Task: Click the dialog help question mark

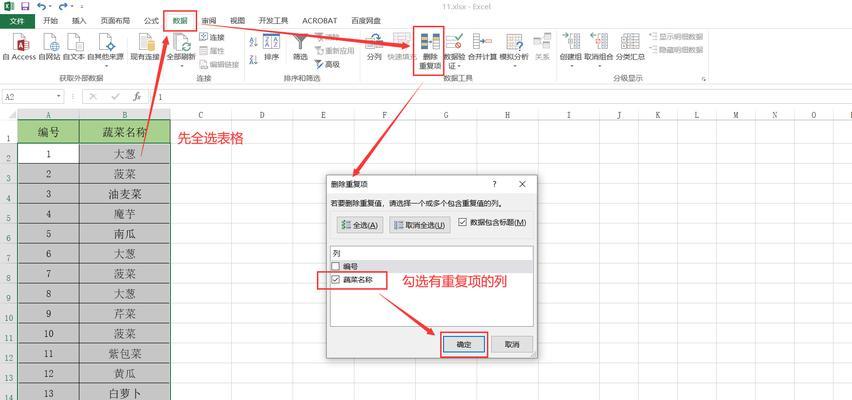Action: point(494,184)
